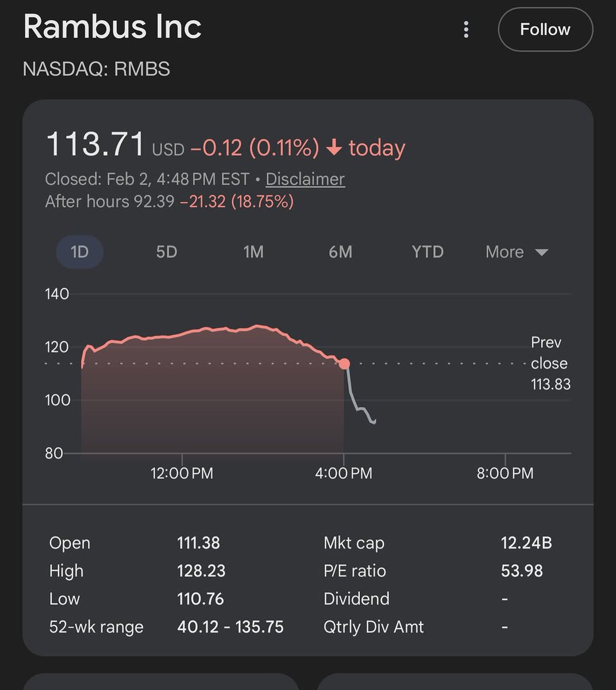The width and height of the screenshot is (616, 690).
Task: Click the −21.32 (18.75%) after-hours change
Action: [237, 202]
